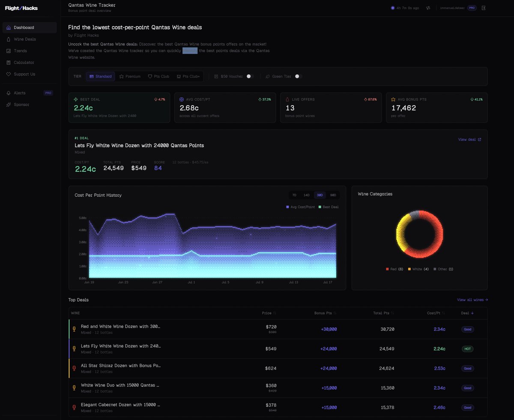Sort table by Total Pts column

click(x=383, y=313)
